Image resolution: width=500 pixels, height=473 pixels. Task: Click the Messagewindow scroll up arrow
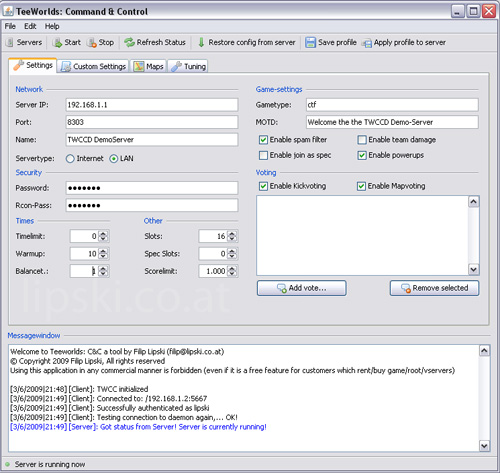(x=484, y=351)
